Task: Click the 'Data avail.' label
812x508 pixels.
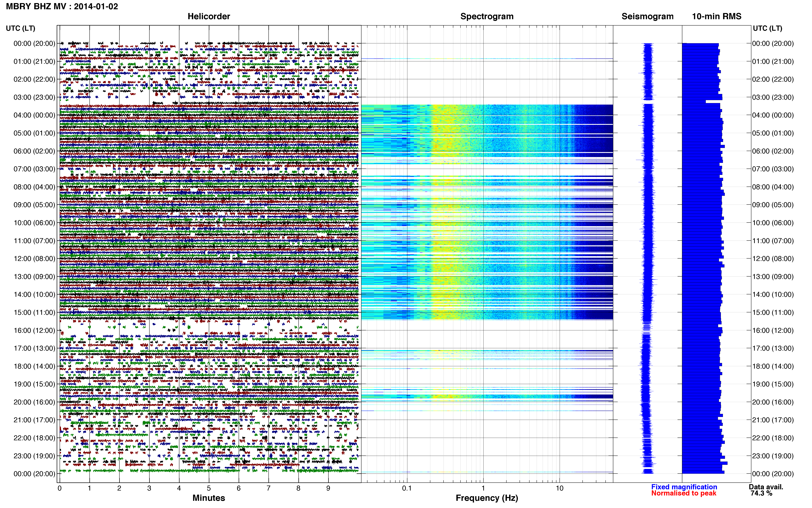Action: 766,487
